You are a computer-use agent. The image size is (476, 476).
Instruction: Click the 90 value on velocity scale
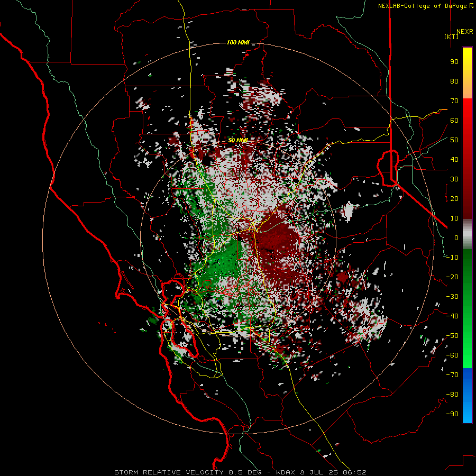(454, 62)
